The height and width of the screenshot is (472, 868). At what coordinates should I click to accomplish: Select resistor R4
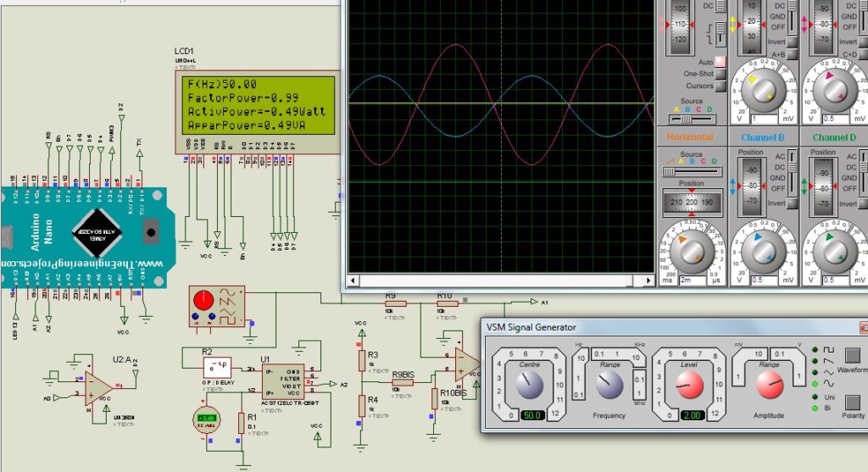361,406
